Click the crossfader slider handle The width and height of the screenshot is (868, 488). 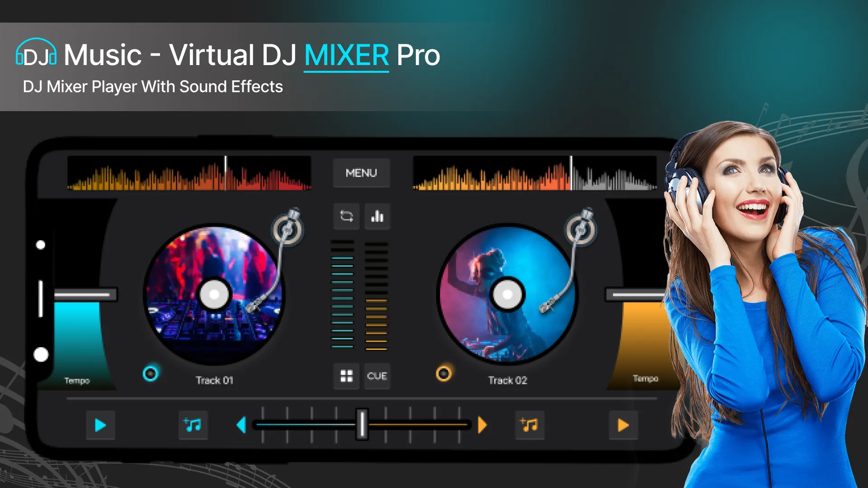[362, 424]
